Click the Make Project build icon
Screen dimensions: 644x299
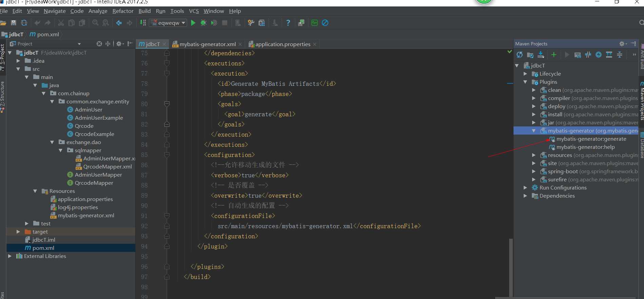(143, 23)
